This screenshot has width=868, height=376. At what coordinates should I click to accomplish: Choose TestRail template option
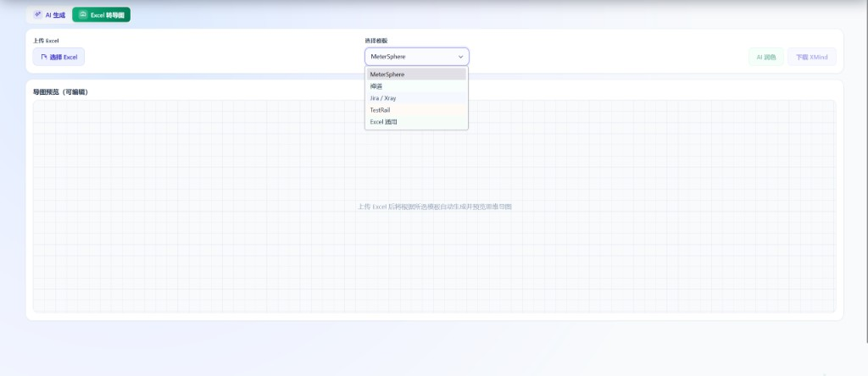coord(416,110)
